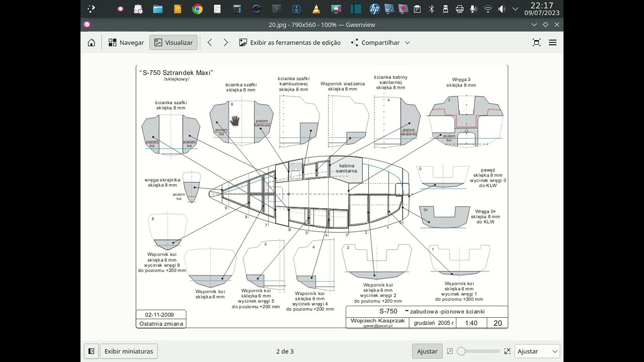644x362 pixels.
Task: Go to the Gwenview start page home icon
Action: point(91,43)
